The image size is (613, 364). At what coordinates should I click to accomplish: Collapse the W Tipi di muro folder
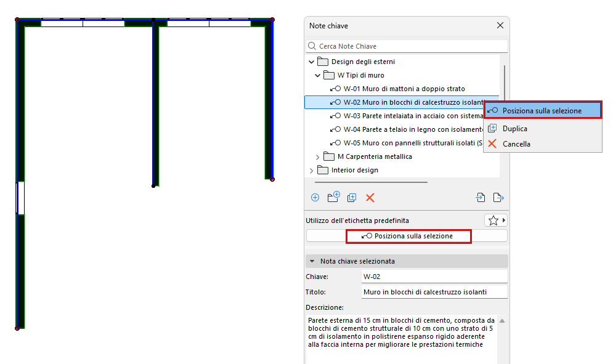click(317, 76)
